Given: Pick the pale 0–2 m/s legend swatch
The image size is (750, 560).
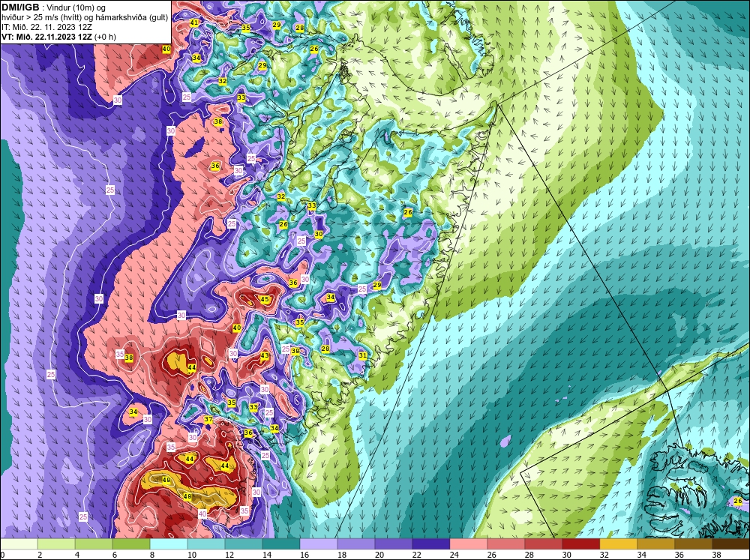Looking at the screenshot, I should coord(19,544).
